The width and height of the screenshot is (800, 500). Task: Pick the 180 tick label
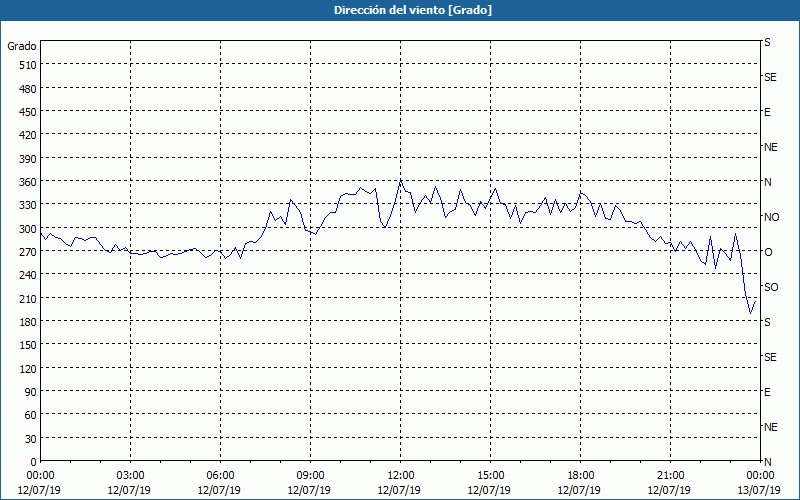pos(28,322)
